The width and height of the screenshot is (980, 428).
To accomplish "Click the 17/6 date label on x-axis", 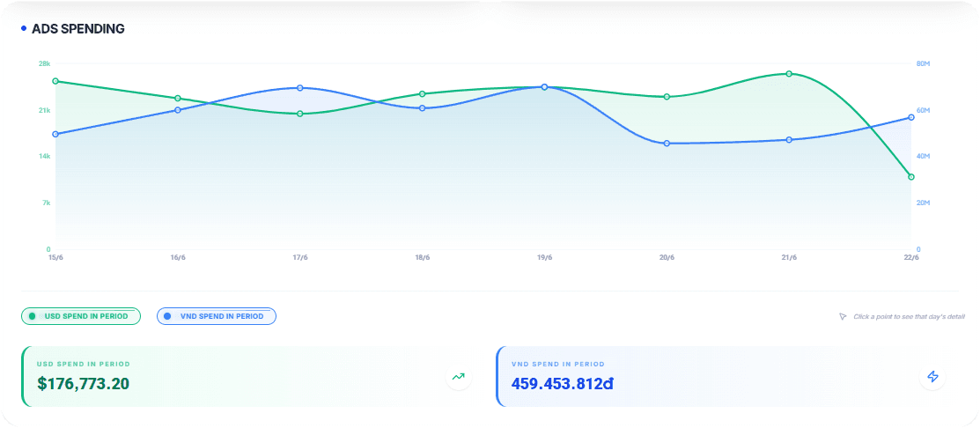I will click(300, 257).
